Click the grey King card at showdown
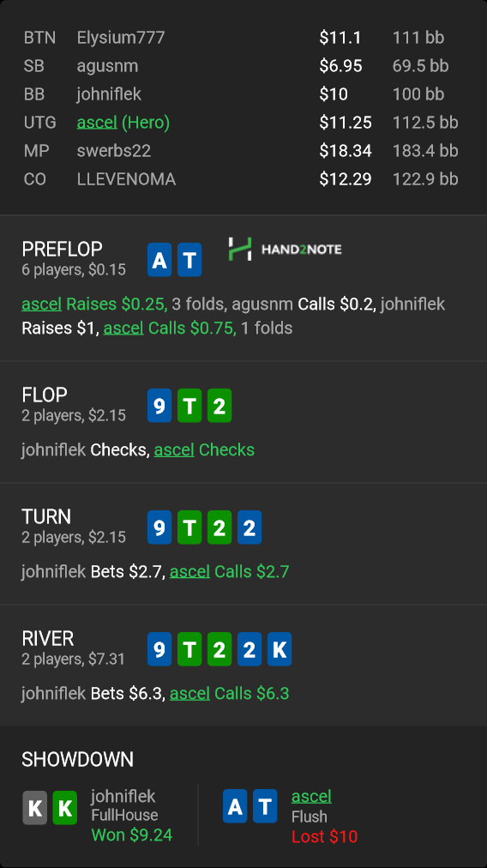 click(34, 808)
